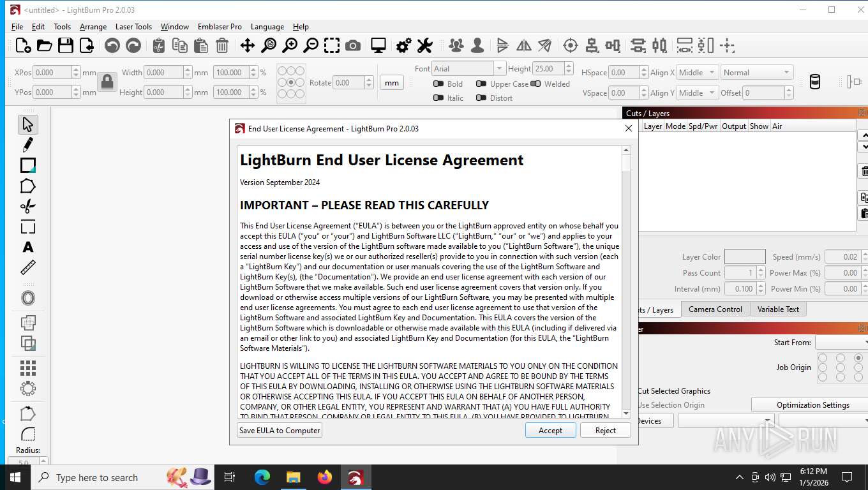868x490 pixels.
Task: Accept the LightBurn license agreement
Action: [x=550, y=430]
